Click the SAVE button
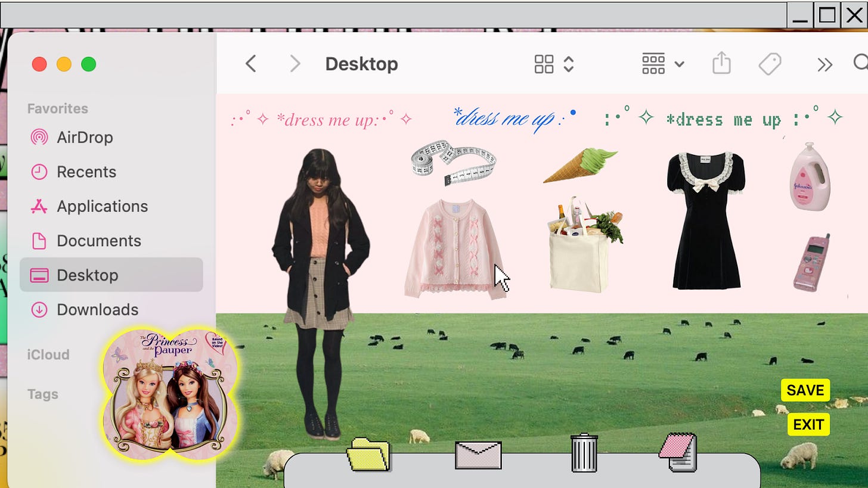This screenshot has height=488, width=868. [805, 390]
